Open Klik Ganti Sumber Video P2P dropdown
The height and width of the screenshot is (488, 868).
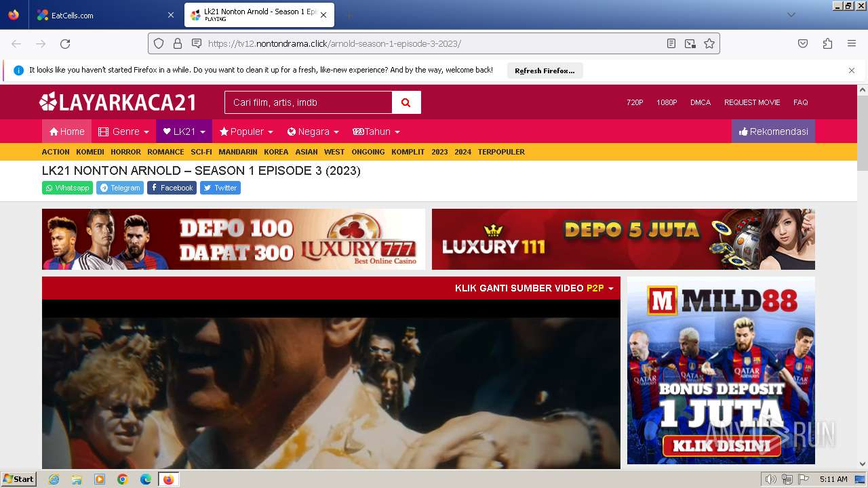tap(534, 288)
